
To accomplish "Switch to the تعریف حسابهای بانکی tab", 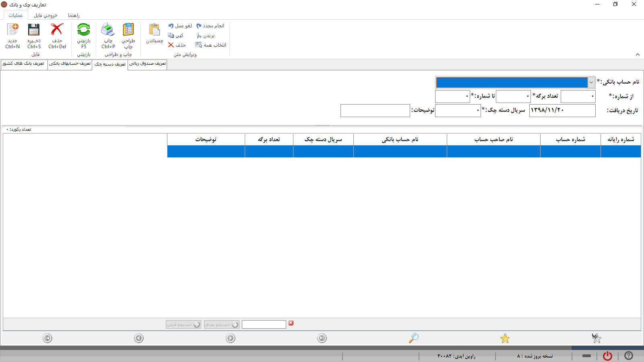I will [70, 64].
